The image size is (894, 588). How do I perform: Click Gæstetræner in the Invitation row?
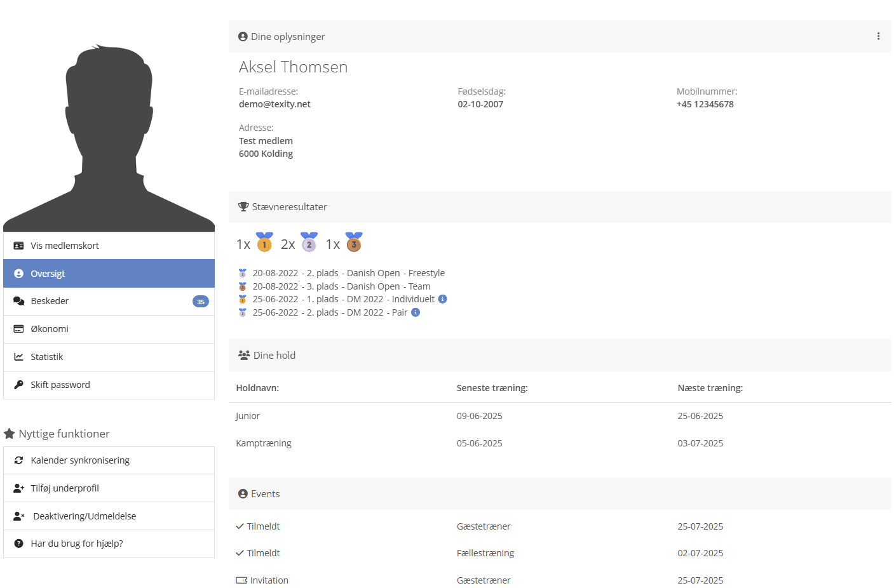click(484, 580)
